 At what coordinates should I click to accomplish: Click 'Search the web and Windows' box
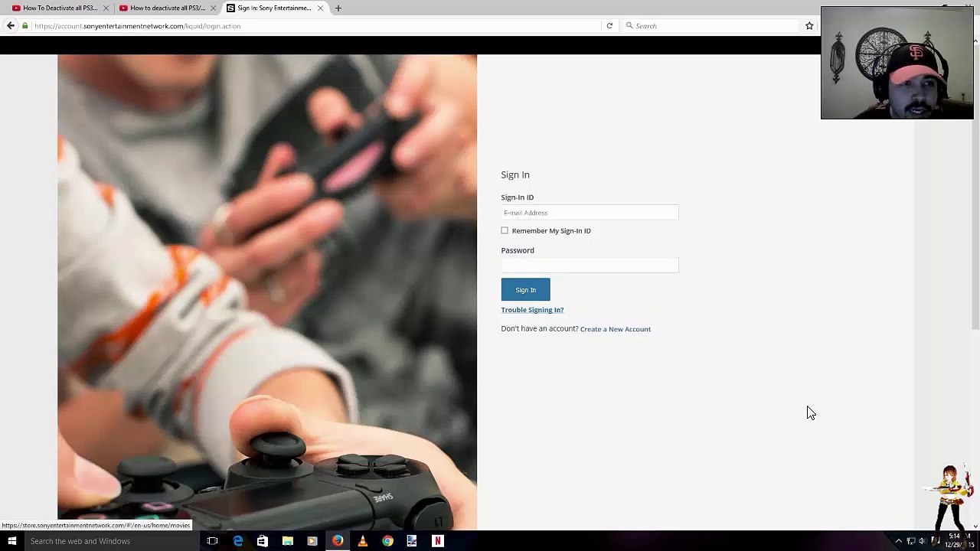coord(111,541)
